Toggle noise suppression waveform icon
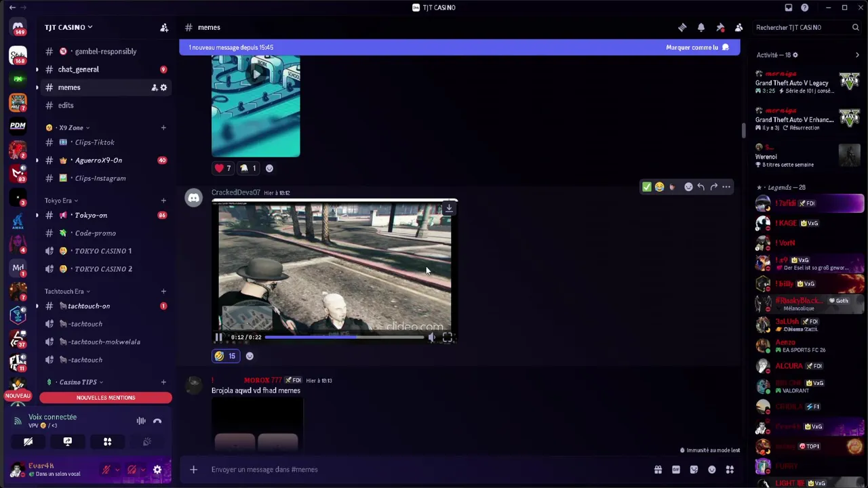The height and width of the screenshot is (488, 868). point(141,421)
